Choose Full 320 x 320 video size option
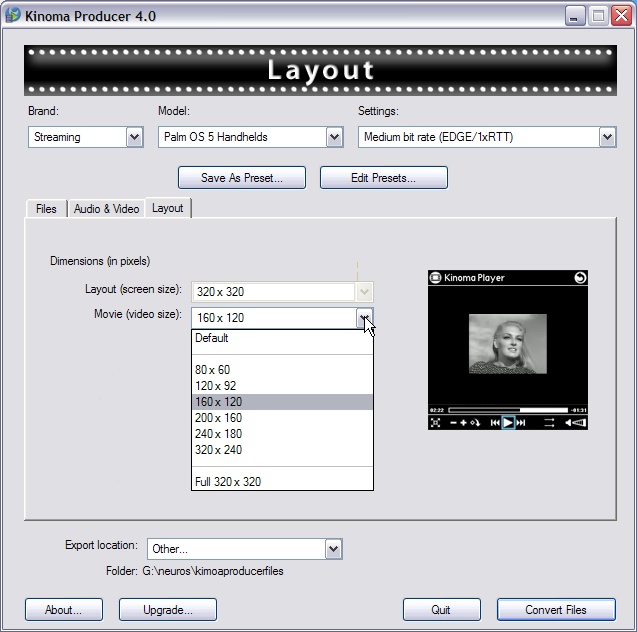This screenshot has width=637, height=632. click(228, 482)
